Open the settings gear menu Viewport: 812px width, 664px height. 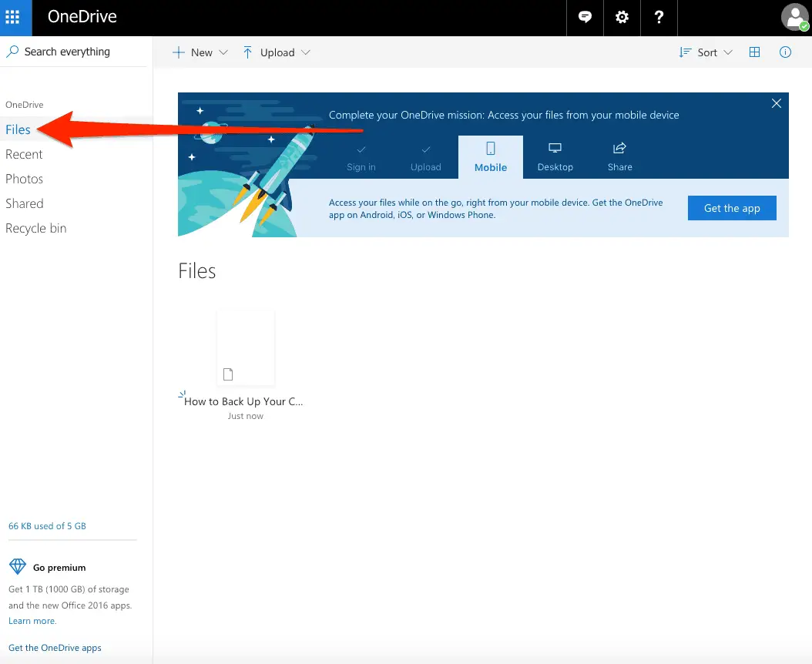(x=622, y=17)
